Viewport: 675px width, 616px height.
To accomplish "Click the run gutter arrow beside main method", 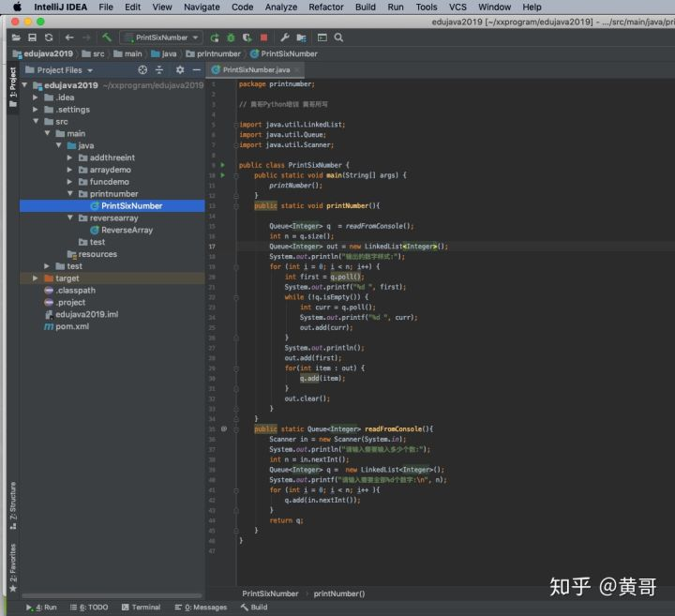I will 223,175.
